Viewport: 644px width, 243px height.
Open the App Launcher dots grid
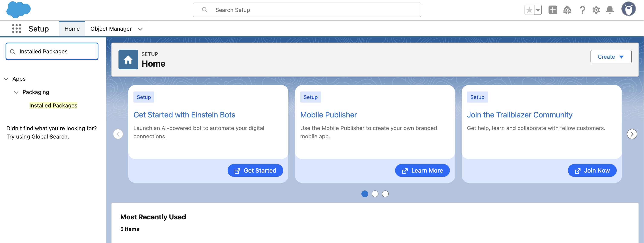tap(16, 29)
